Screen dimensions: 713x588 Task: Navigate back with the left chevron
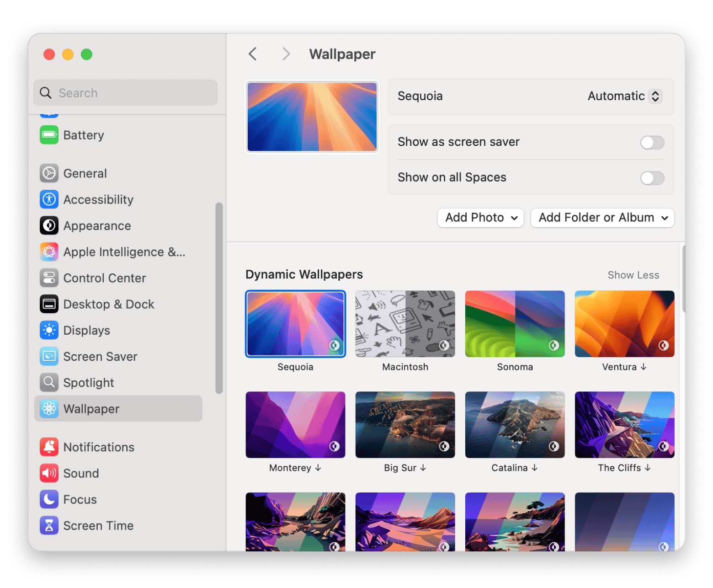click(x=253, y=54)
